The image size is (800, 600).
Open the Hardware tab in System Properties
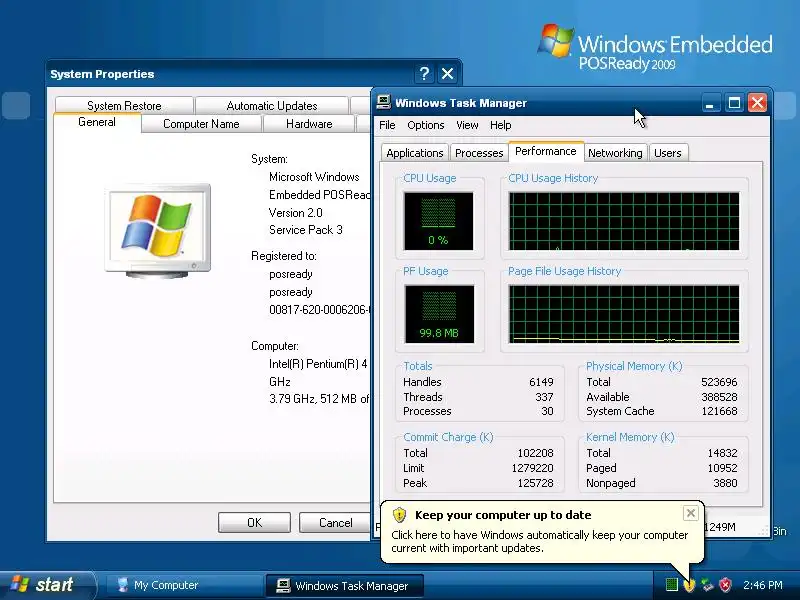[x=309, y=124]
